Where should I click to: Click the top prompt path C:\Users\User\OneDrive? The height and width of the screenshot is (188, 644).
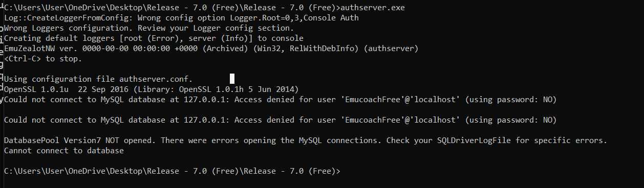point(54,7)
